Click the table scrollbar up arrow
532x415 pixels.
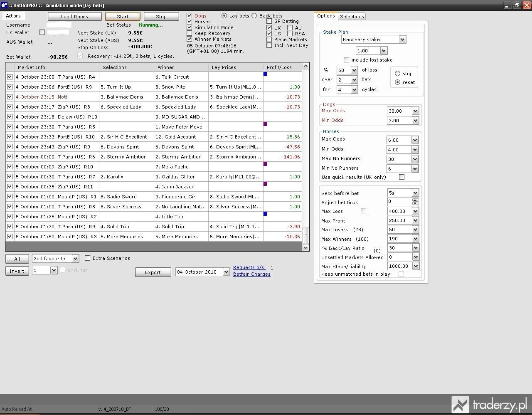click(x=306, y=66)
